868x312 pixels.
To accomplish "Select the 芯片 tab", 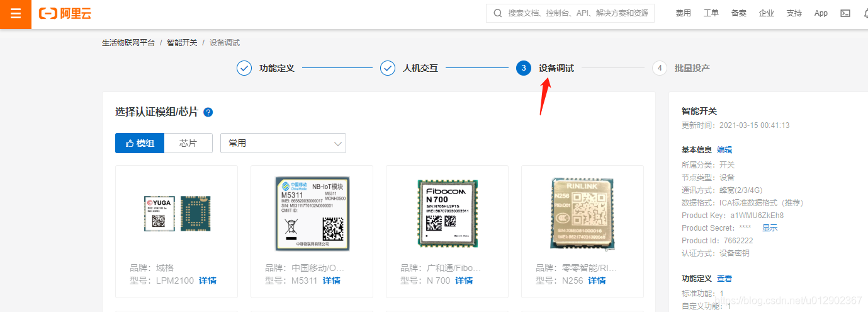I will click(188, 143).
